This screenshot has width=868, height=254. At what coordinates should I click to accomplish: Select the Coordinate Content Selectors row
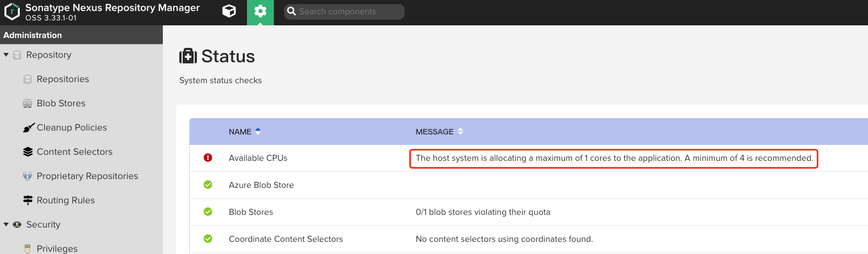(x=285, y=239)
